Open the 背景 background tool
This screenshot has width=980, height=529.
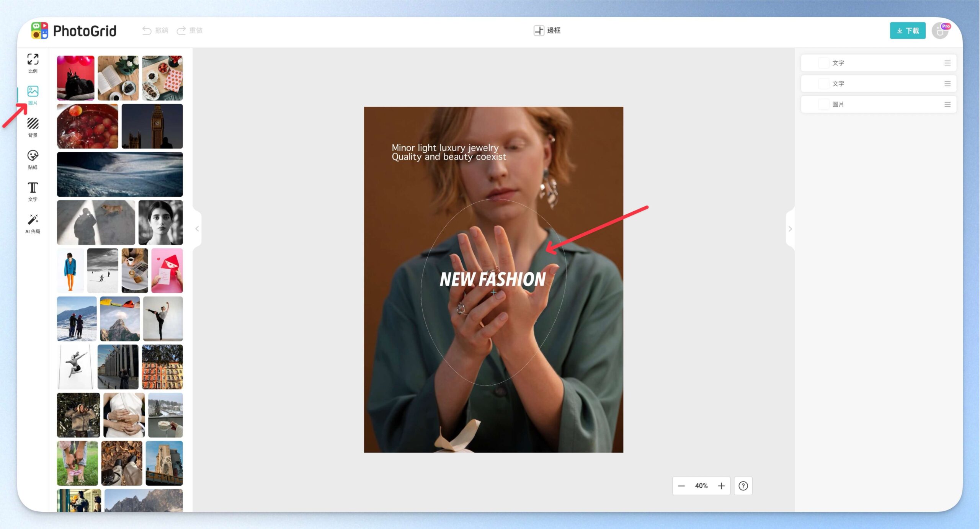[33, 128]
